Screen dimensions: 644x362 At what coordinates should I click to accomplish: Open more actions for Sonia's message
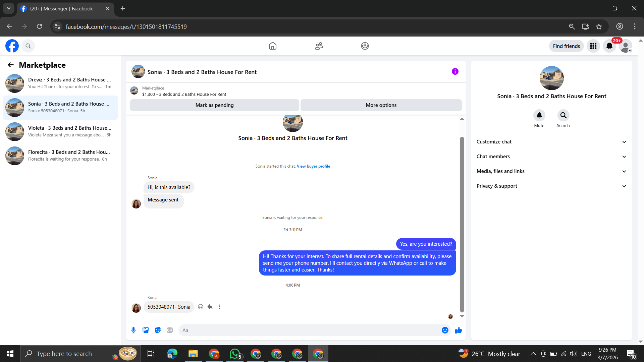click(219, 307)
